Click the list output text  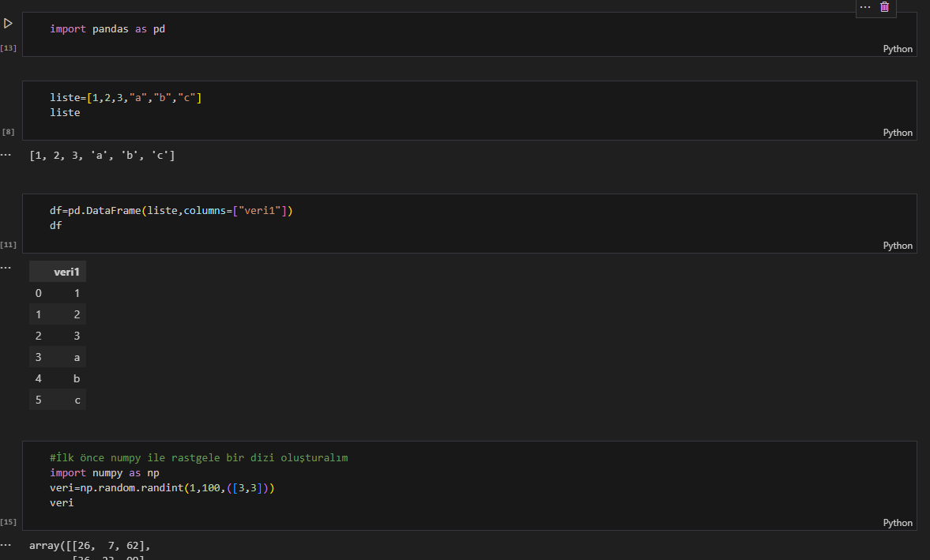tap(102, 156)
